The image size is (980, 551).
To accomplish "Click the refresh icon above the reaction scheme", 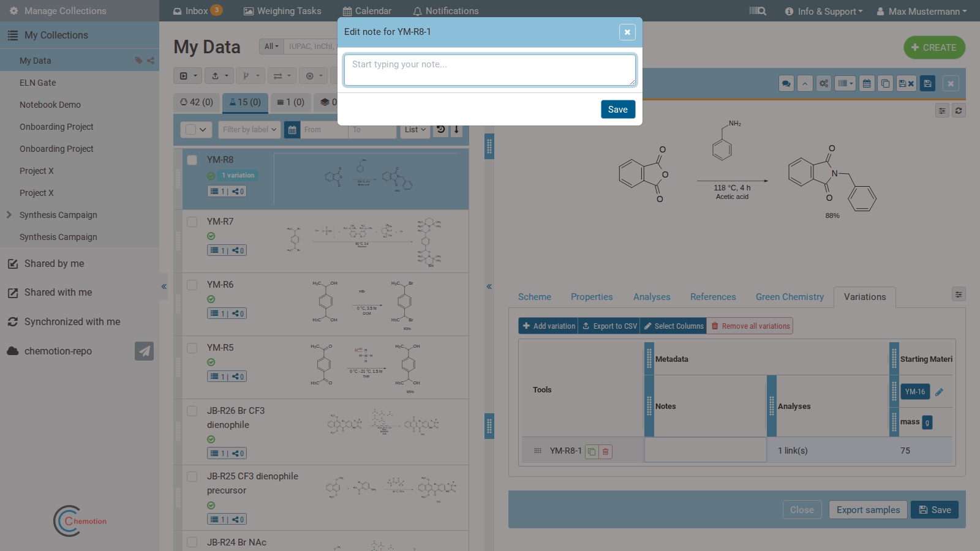I will tap(959, 111).
